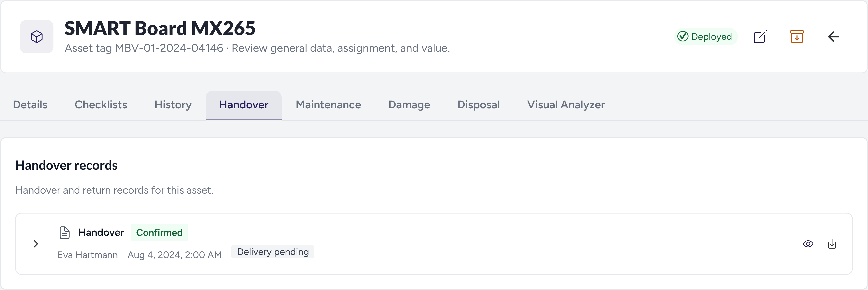
Task: Click the SMART Board MX265 title
Action: [160, 28]
